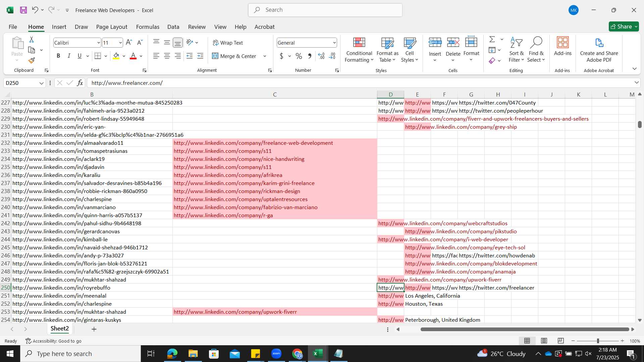The width and height of the screenshot is (644, 362).
Task: Add a new sheet with plus button
Action: click(94, 329)
